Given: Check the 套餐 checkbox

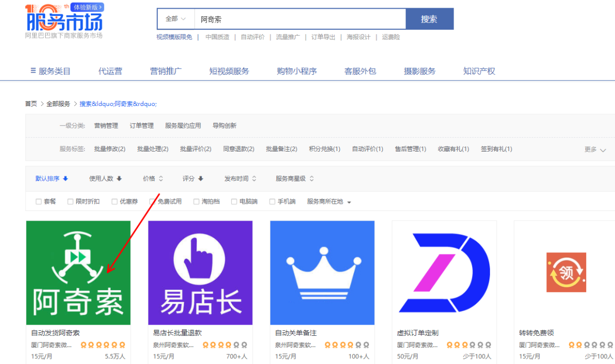Looking at the screenshot, I should point(38,202).
